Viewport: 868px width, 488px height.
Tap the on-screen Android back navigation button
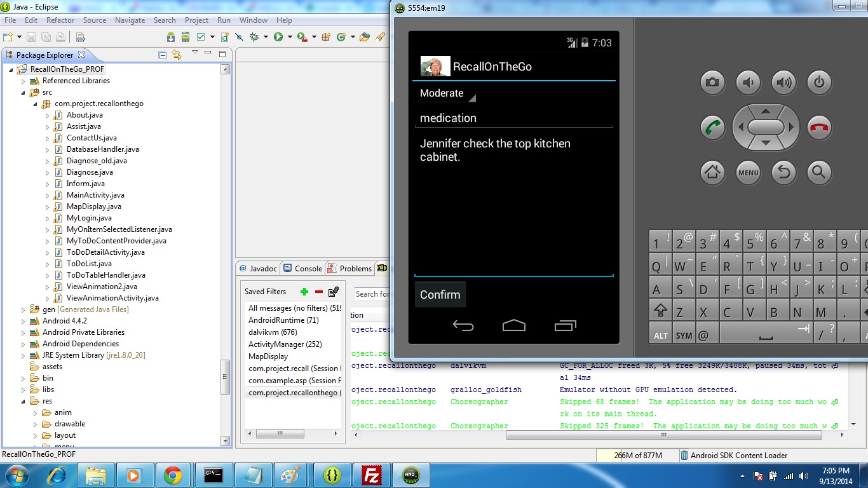tap(463, 325)
